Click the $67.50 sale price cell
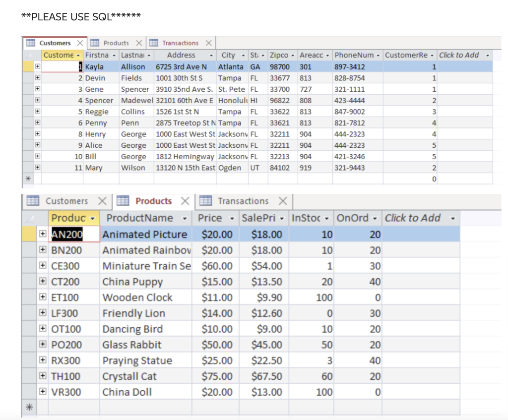Viewport: 508px width, 420px height. coord(264,376)
